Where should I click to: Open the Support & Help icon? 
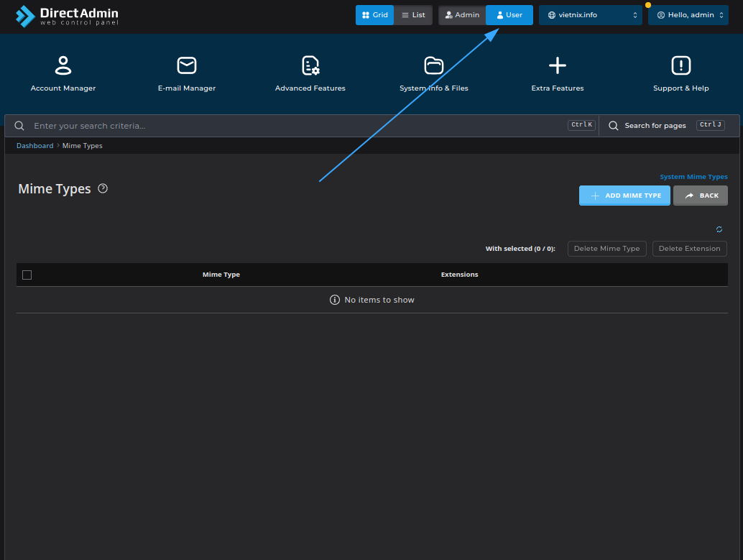pyautogui.click(x=680, y=66)
